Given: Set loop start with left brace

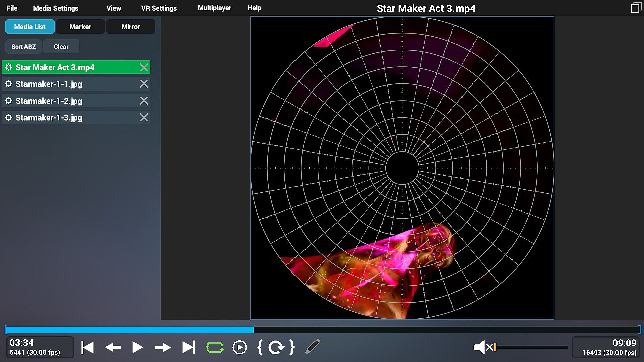Looking at the screenshot, I should pyautogui.click(x=260, y=347).
